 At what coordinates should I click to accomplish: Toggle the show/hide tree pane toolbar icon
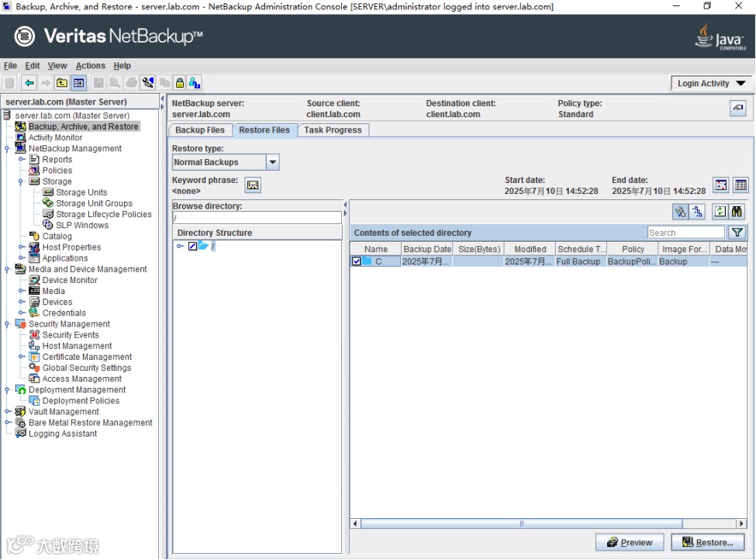(78, 83)
